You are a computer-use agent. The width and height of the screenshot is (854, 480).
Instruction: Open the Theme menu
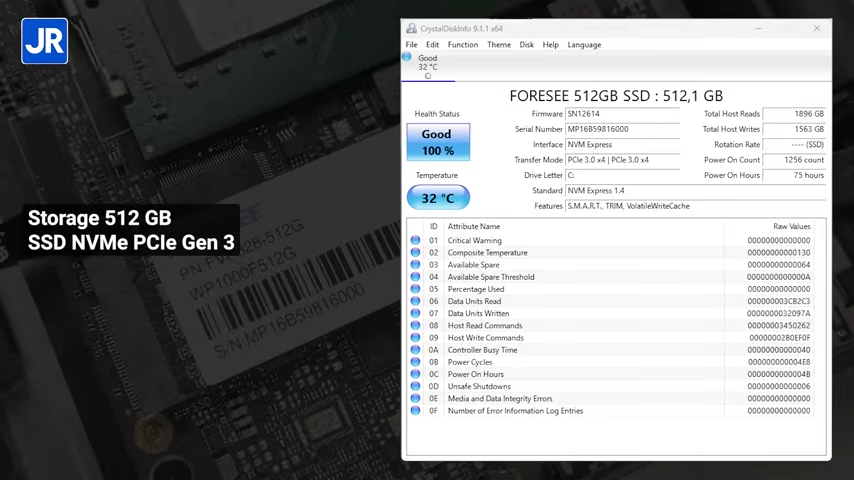[499, 45]
